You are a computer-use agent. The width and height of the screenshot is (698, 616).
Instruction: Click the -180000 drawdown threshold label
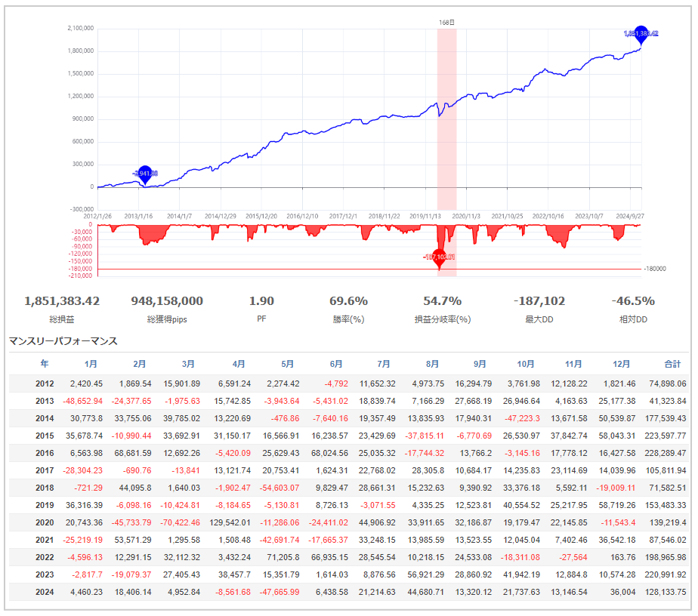click(x=655, y=269)
